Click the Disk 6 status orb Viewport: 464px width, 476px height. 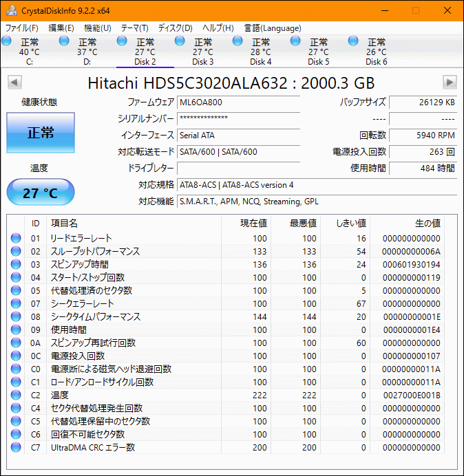pyautogui.click(x=353, y=41)
